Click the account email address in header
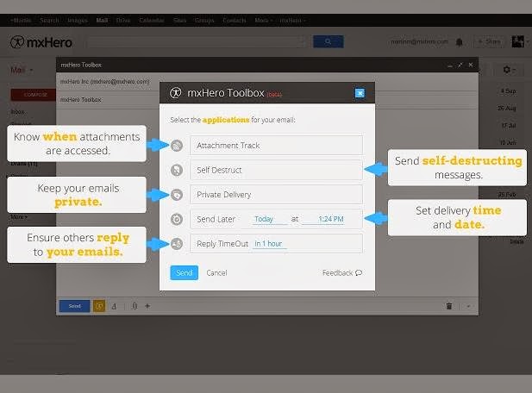This screenshot has width=532, height=393. [x=419, y=41]
